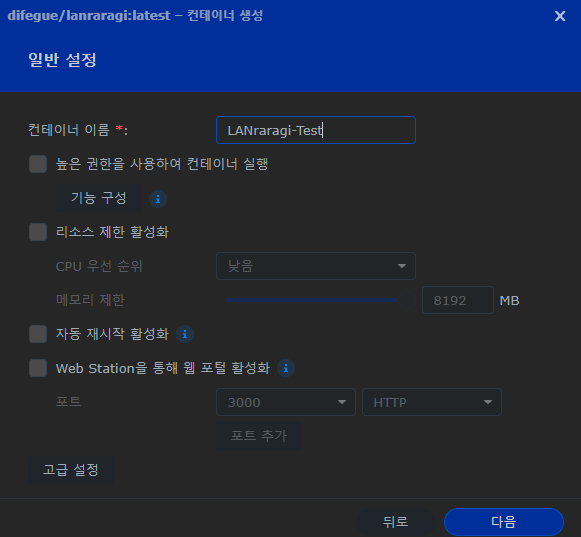
Task: Close the container creation dialog
Action: [560, 16]
